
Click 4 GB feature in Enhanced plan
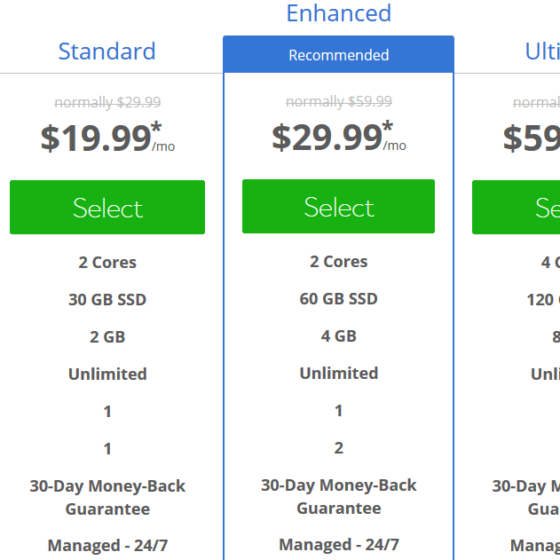(339, 336)
